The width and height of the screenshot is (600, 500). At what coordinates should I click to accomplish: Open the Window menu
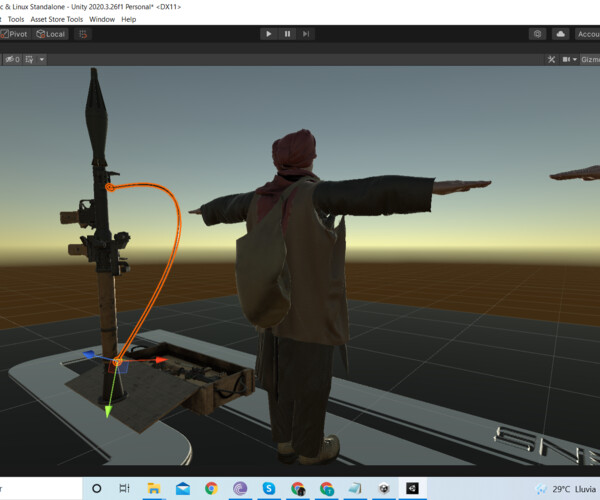(x=102, y=19)
